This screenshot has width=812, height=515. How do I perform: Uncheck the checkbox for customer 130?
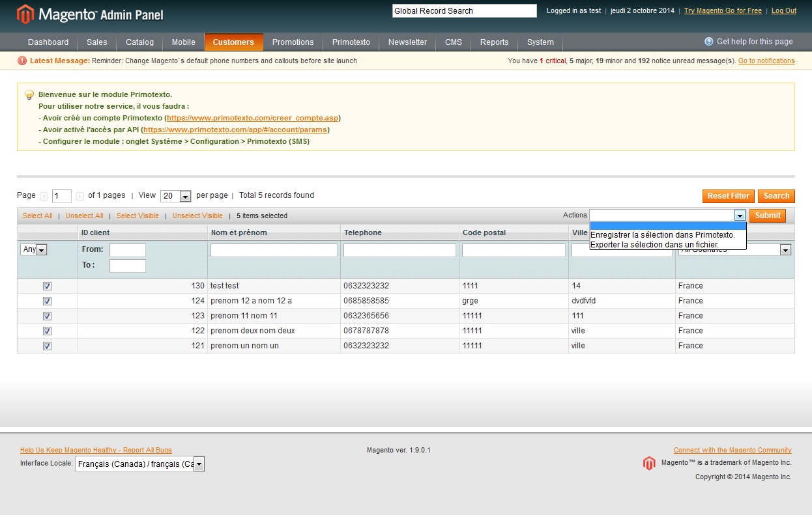point(47,286)
